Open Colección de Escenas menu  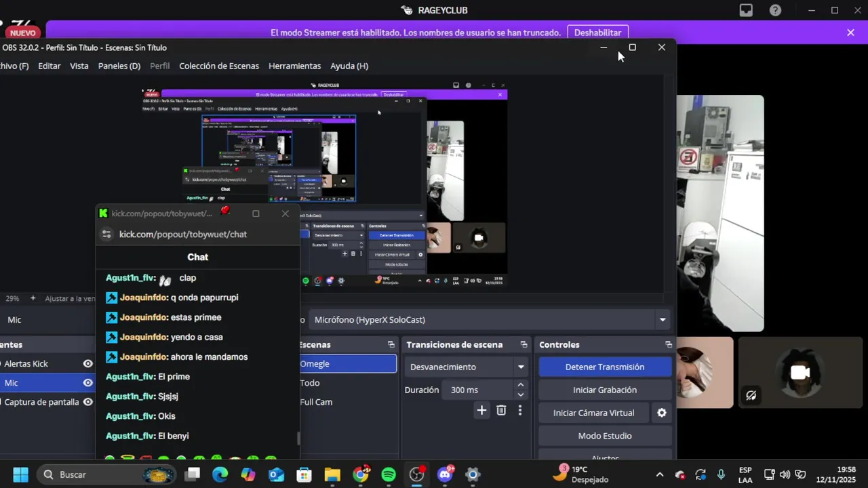click(x=219, y=66)
